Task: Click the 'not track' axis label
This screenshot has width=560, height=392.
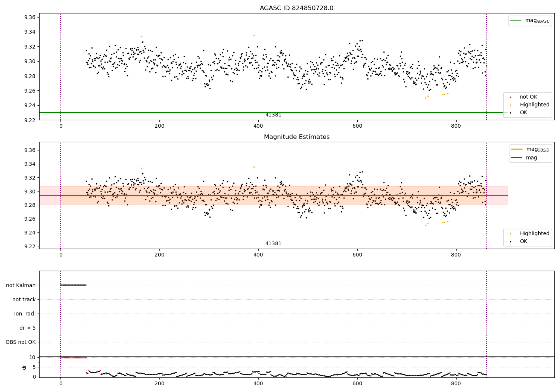Action: click(x=24, y=299)
